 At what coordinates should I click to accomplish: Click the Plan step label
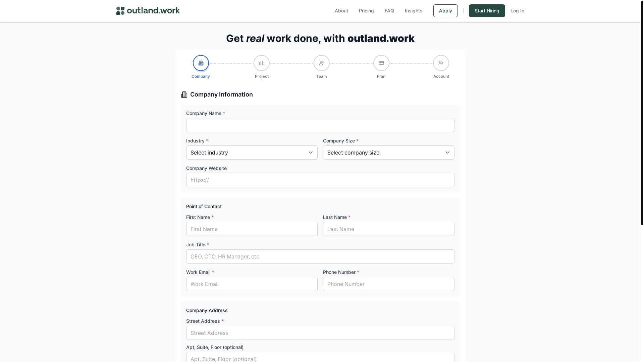tap(381, 76)
